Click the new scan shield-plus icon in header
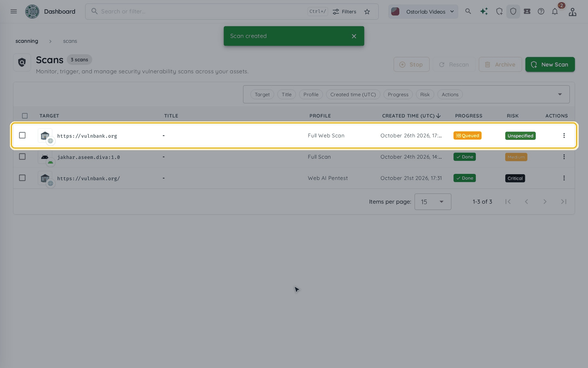 [x=499, y=11]
